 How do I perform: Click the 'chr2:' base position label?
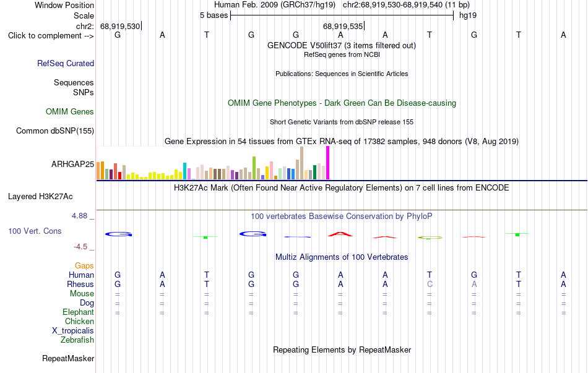click(85, 26)
